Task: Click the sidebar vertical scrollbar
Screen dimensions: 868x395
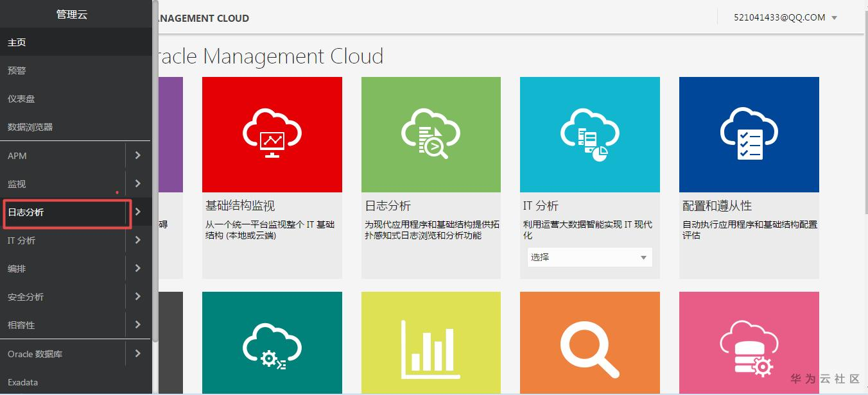Action: coord(155,170)
